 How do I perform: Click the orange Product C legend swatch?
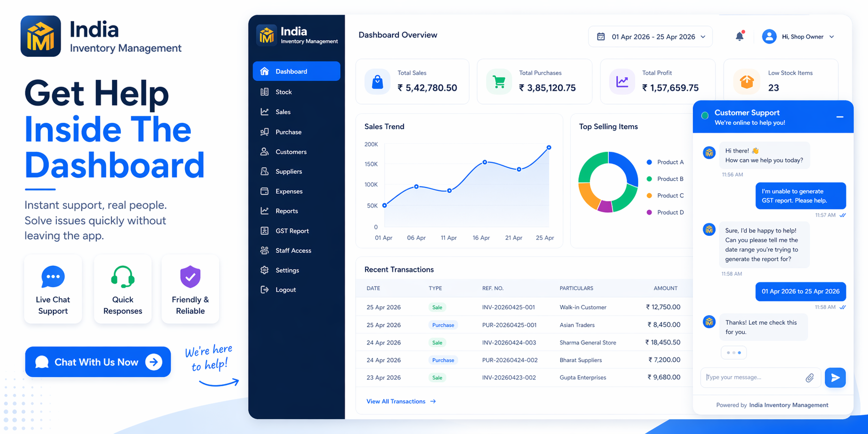[649, 196]
